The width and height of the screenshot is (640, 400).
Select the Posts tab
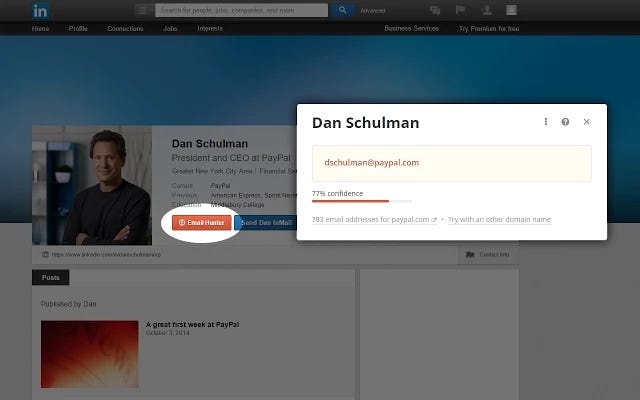(x=51, y=278)
